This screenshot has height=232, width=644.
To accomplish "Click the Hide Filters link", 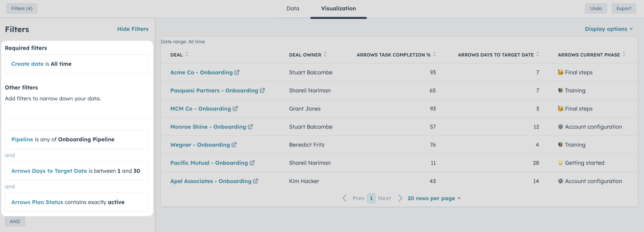I will 133,29.
